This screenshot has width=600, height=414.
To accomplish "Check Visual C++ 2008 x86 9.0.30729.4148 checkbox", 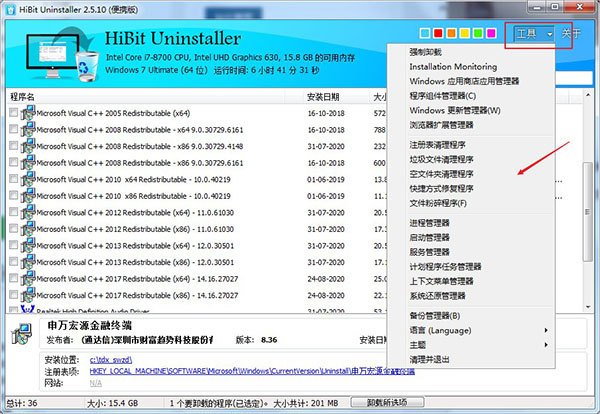I will tap(13, 145).
